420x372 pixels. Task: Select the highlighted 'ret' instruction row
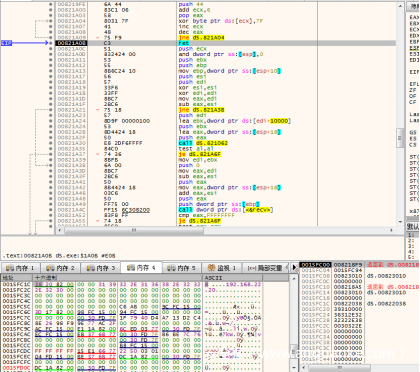[x=225, y=43]
